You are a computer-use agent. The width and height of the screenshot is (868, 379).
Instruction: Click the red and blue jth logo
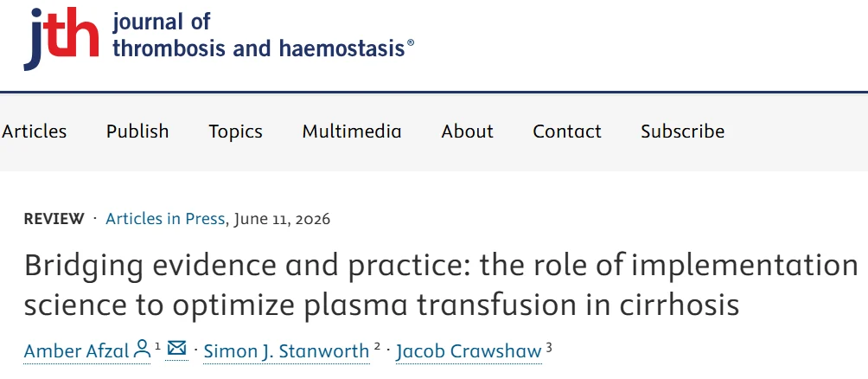(x=61, y=39)
